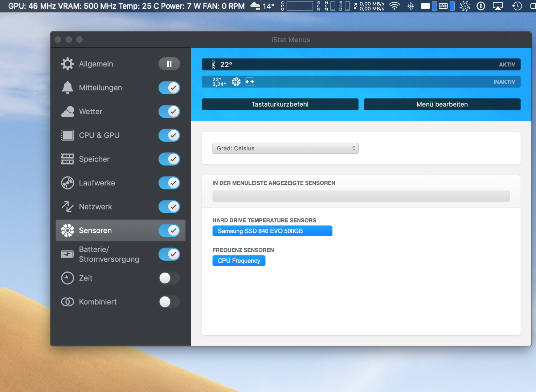Disable the Laufwerke switch
536x392 pixels.
[x=169, y=183]
